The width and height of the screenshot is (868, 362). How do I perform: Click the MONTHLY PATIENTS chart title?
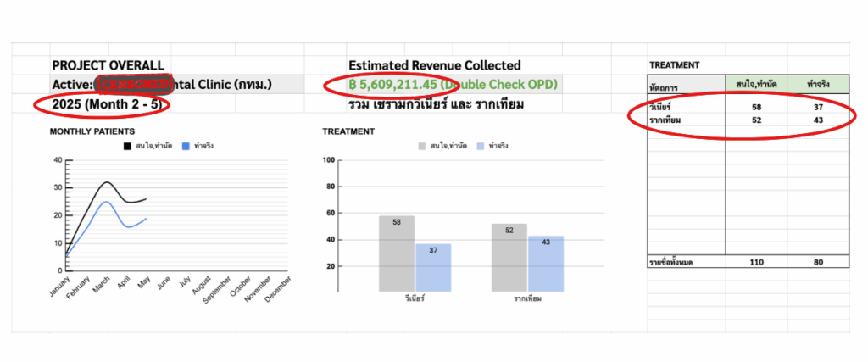click(91, 131)
